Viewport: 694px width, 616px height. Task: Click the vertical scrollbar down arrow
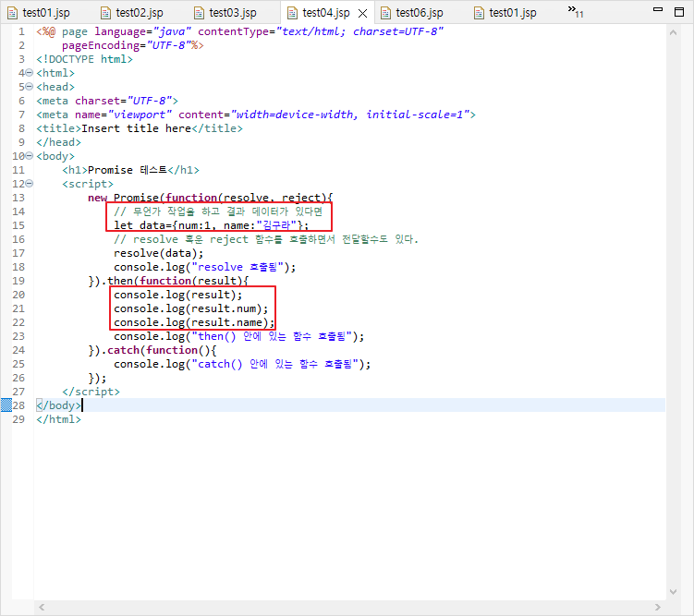pos(673,592)
